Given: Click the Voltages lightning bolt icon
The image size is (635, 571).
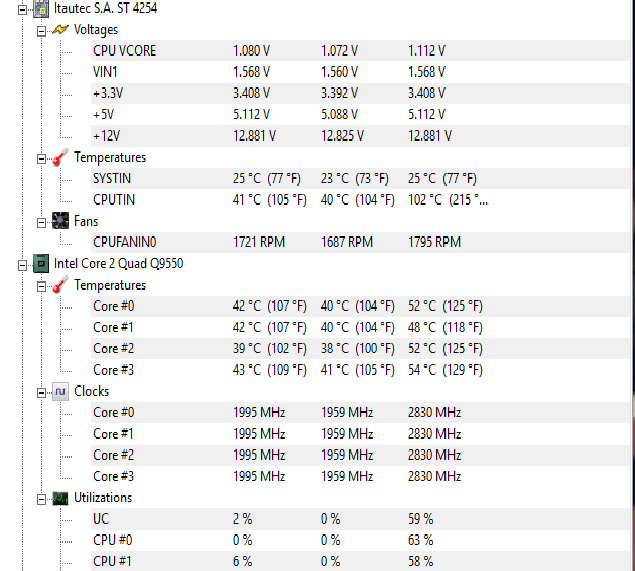Looking at the screenshot, I should tap(60, 30).
